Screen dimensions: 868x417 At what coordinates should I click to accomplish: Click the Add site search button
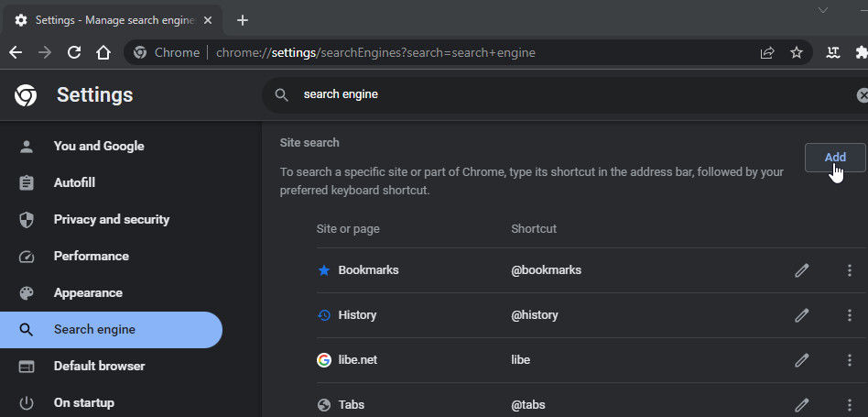pos(834,158)
